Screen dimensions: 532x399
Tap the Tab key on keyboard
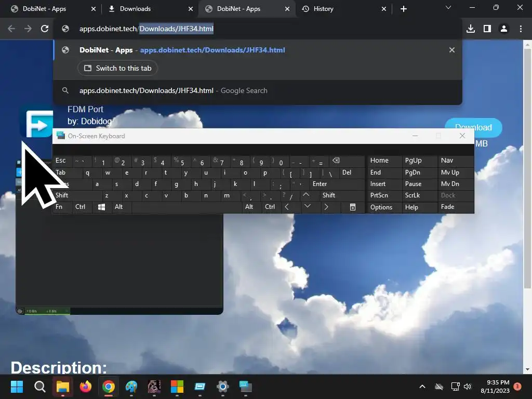click(67, 172)
